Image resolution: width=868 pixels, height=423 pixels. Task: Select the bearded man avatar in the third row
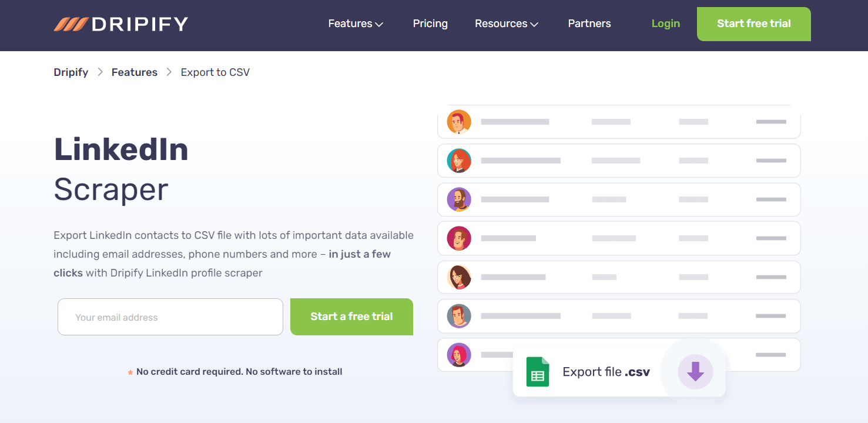pos(459,199)
